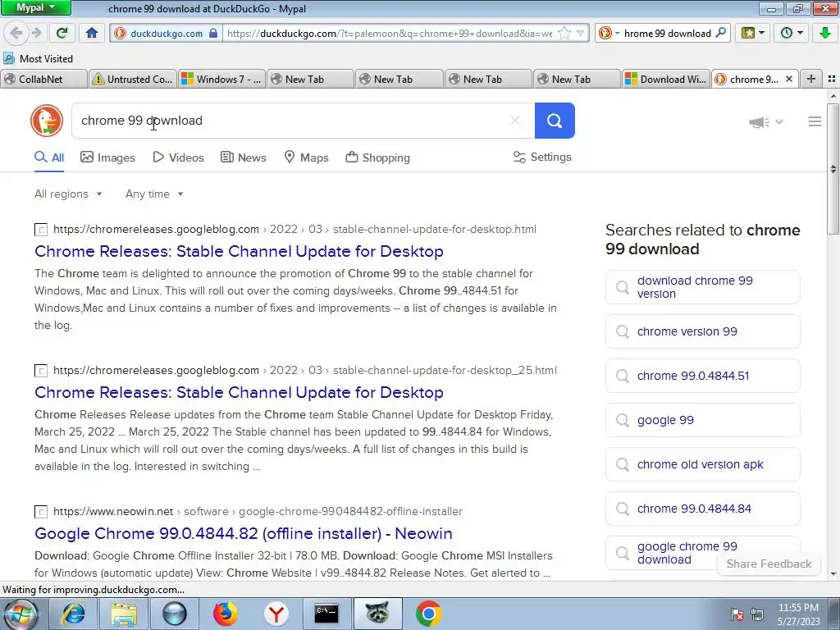Open Windows Explorer folder in taskbar
Image resolution: width=840 pixels, height=630 pixels.
tap(125, 614)
